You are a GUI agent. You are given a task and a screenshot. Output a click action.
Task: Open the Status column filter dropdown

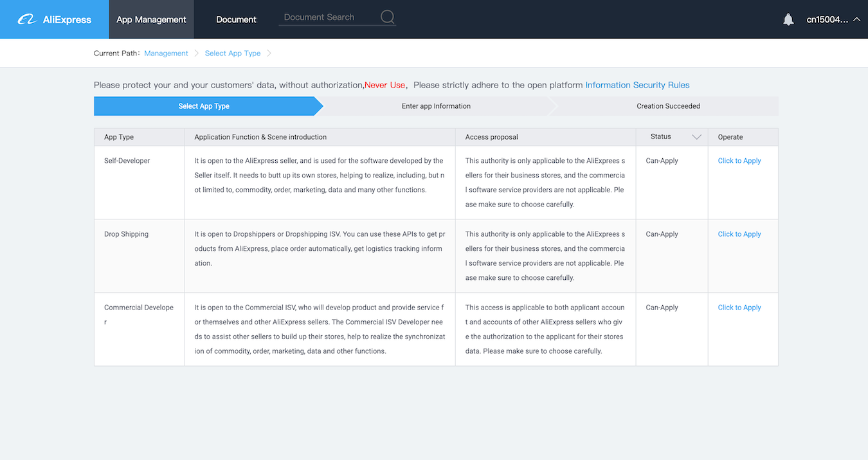pos(696,137)
